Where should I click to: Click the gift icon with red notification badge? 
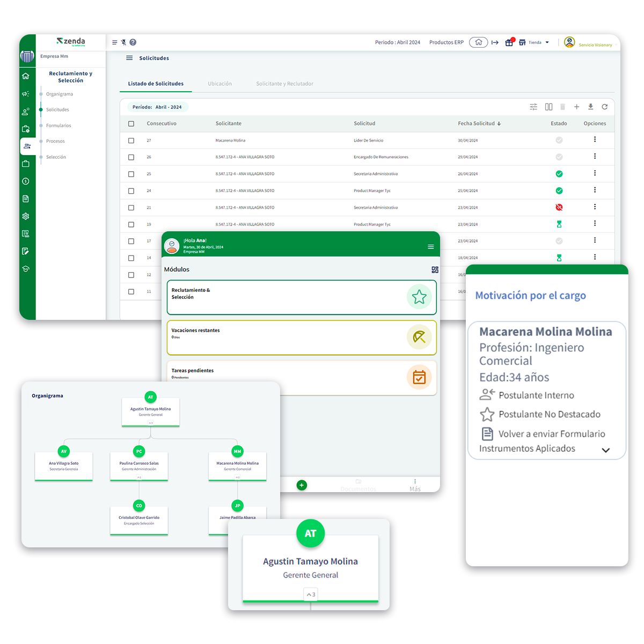(x=509, y=42)
